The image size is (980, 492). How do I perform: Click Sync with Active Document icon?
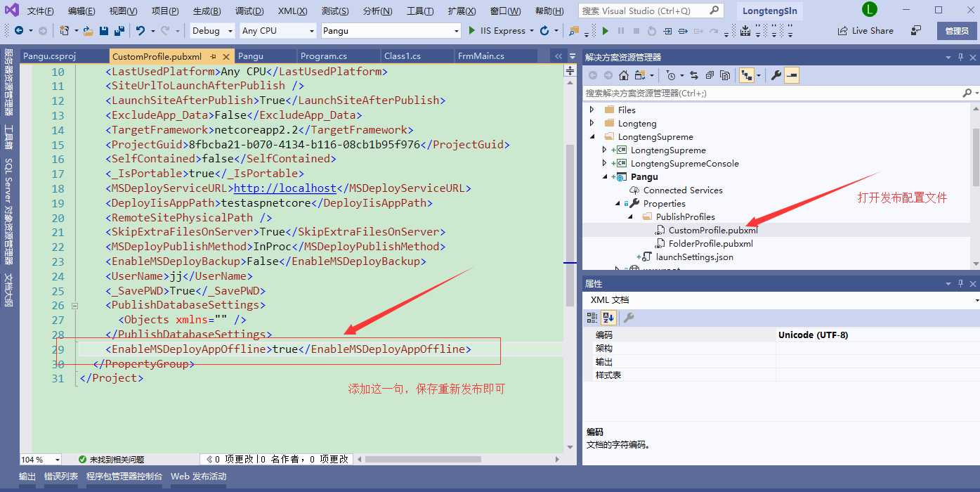(x=694, y=75)
